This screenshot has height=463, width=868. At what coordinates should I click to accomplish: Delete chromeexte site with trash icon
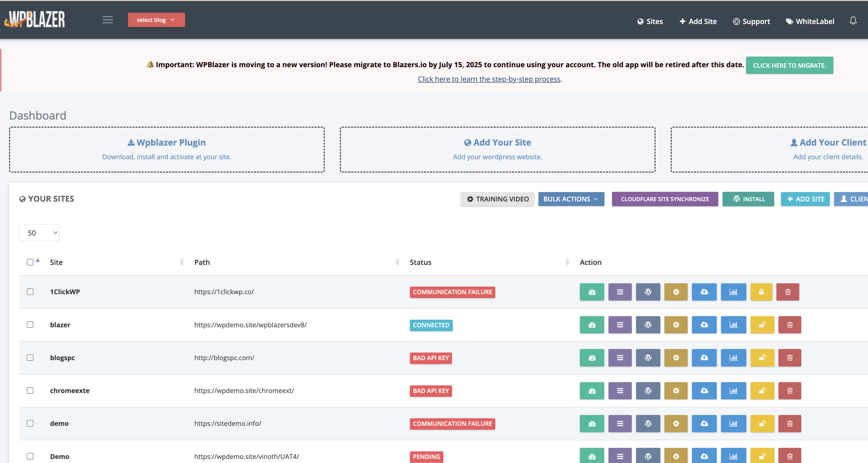point(790,391)
